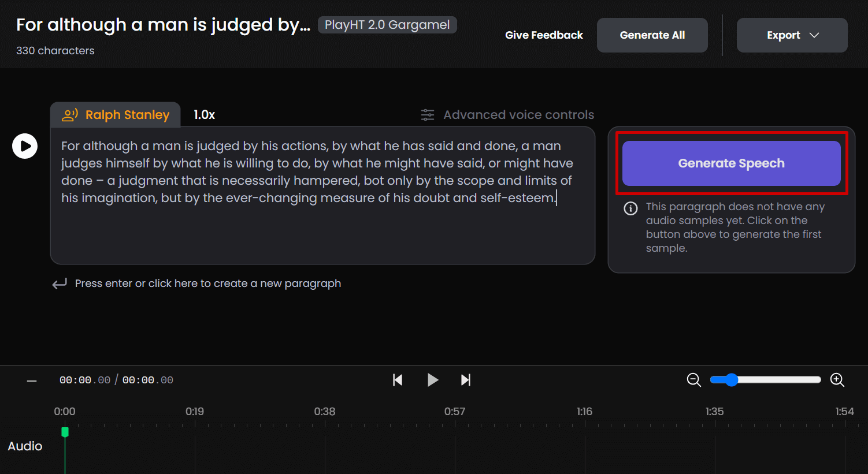Click the info icon beside the sample notice
The width and height of the screenshot is (868, 474).
point(630,208)
